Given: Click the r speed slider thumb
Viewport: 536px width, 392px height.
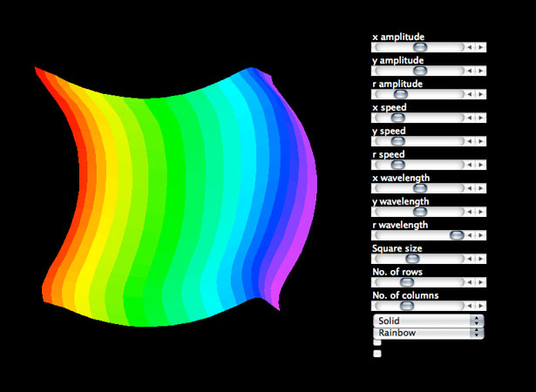Looking at the screenshot, I should click(x=397, y=165).
